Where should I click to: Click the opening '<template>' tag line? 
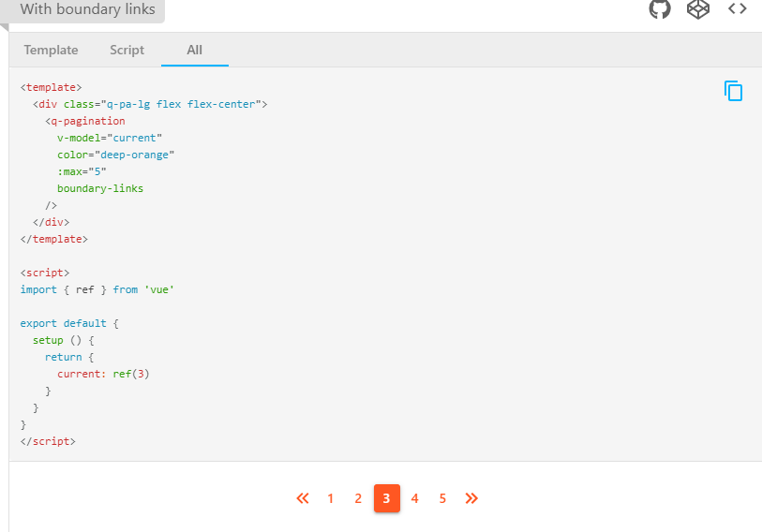51,87
